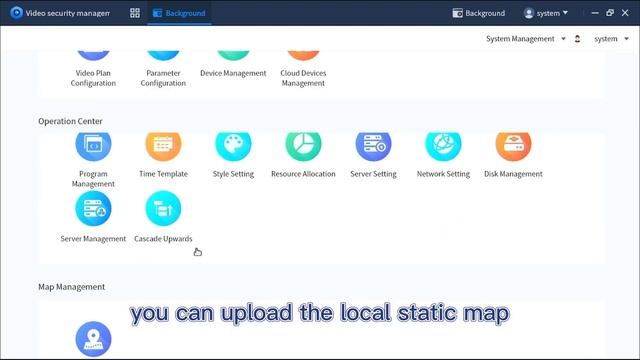Click the Operation Center heading
The width and height of the screenshot is (640, 360).
(x=70, y=121)
